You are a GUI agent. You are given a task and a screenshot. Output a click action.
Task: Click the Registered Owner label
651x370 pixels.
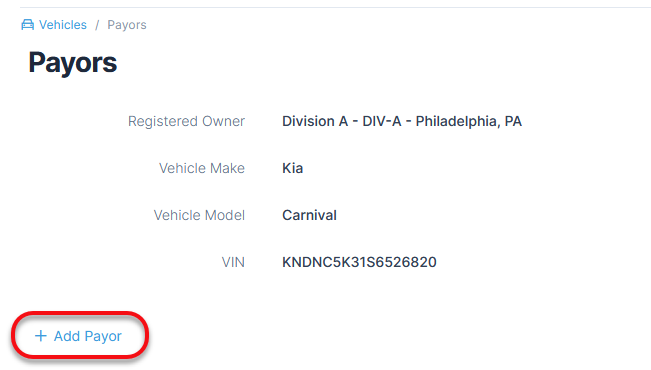click(x=186, y=121)
